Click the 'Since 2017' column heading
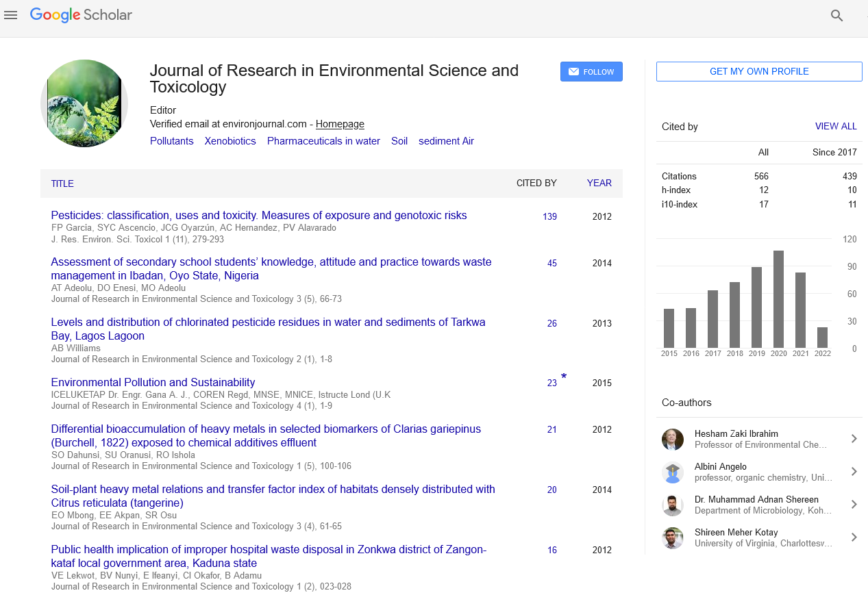 pyautogui.click(x=834, y=152)
